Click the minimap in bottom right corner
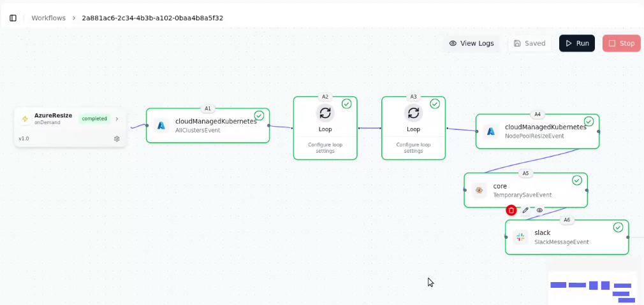 pos(592,288)
